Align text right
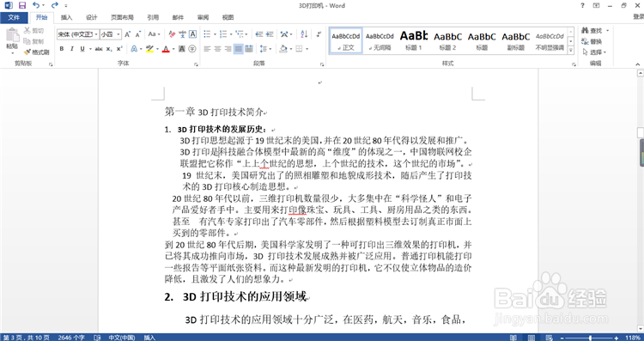 coord(228,49)
